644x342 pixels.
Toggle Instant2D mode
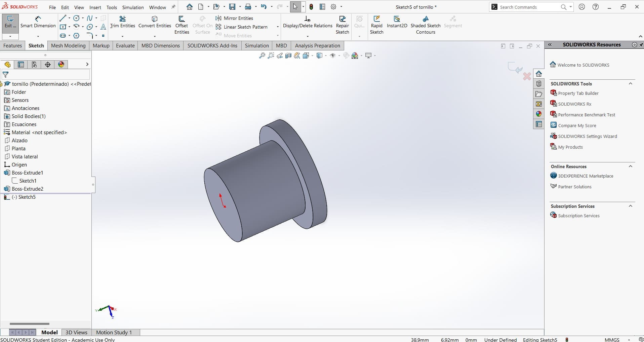397,22
